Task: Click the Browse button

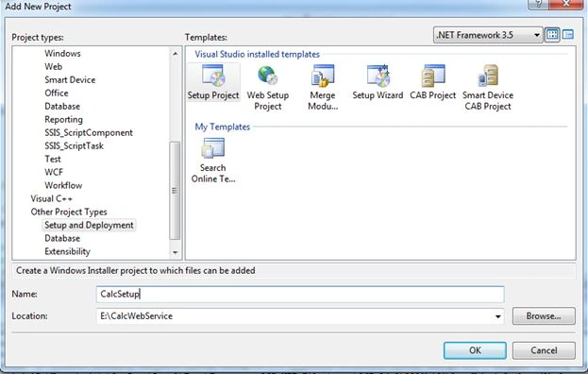Action: [x=544, y=316]
